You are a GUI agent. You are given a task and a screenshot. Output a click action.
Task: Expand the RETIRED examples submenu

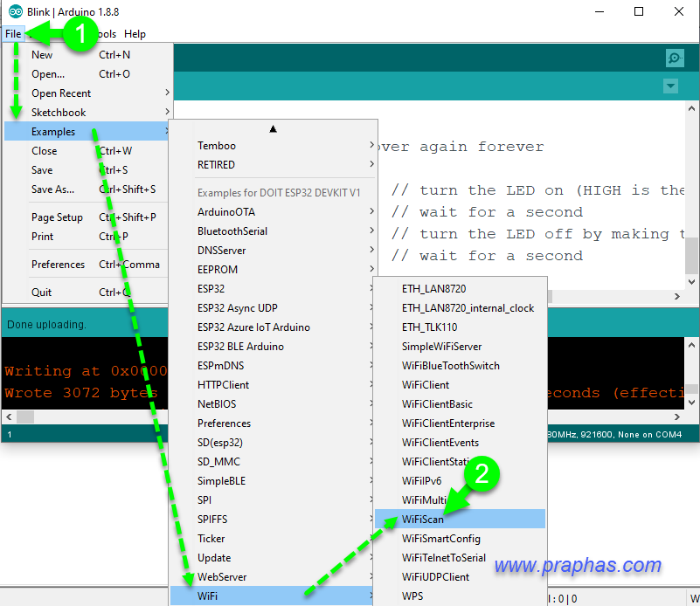(x=274, y=164)
